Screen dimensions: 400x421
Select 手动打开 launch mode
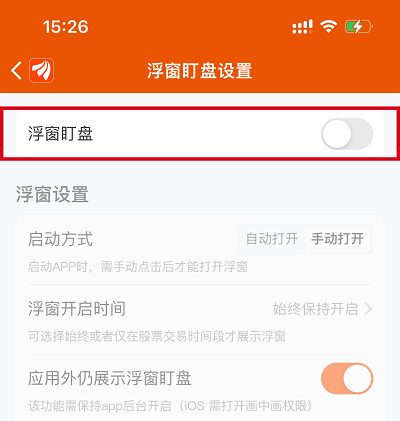tap(337, 239)
